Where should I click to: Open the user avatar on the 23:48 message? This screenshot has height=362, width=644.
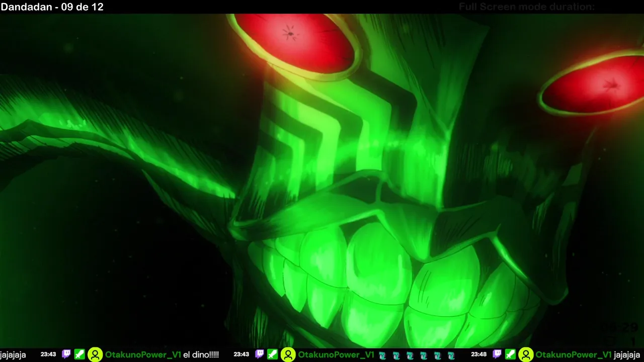(526, 354)
